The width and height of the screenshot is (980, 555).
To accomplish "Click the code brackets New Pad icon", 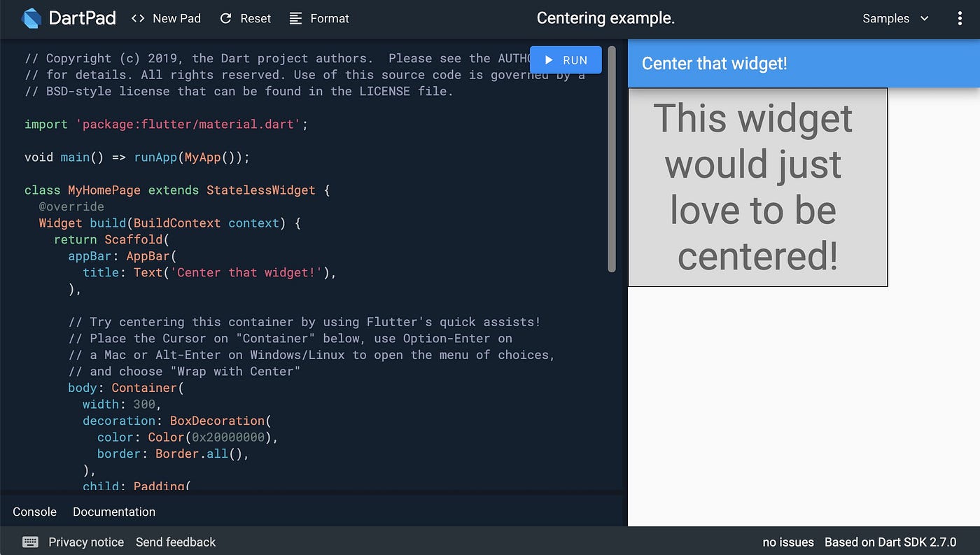I will (137, 18).
